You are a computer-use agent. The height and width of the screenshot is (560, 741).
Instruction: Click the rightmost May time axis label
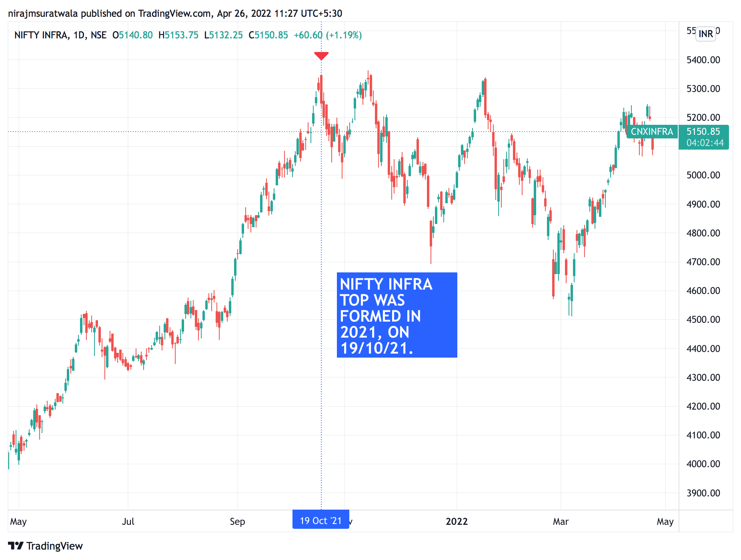coord(665,522)
